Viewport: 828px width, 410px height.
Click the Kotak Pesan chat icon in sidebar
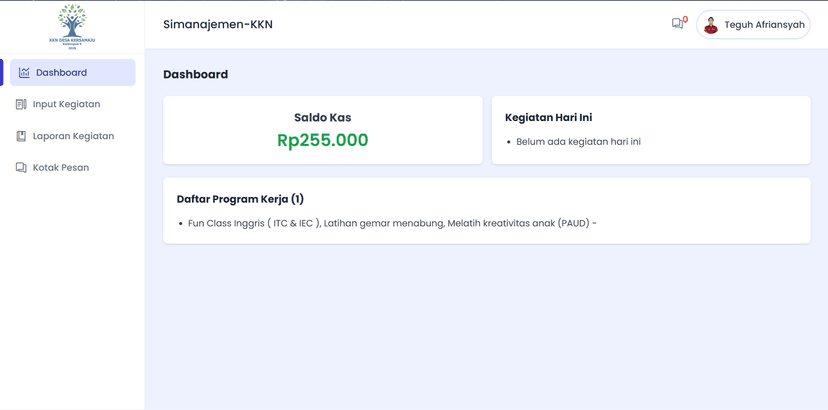click(x=21, y=168)
